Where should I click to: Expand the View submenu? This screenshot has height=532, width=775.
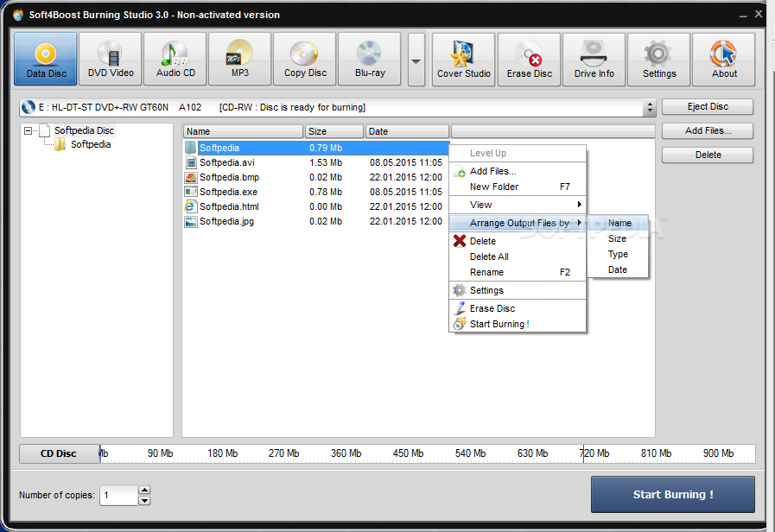coord(518,205)
